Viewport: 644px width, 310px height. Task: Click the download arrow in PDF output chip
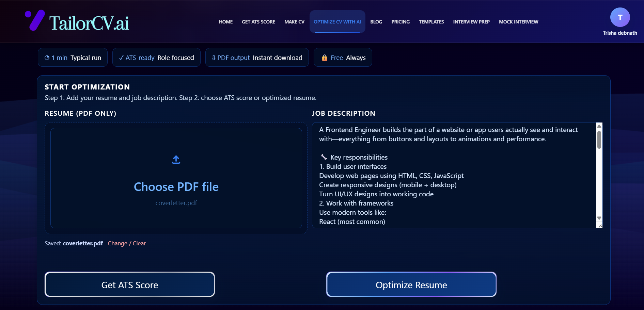214,58
